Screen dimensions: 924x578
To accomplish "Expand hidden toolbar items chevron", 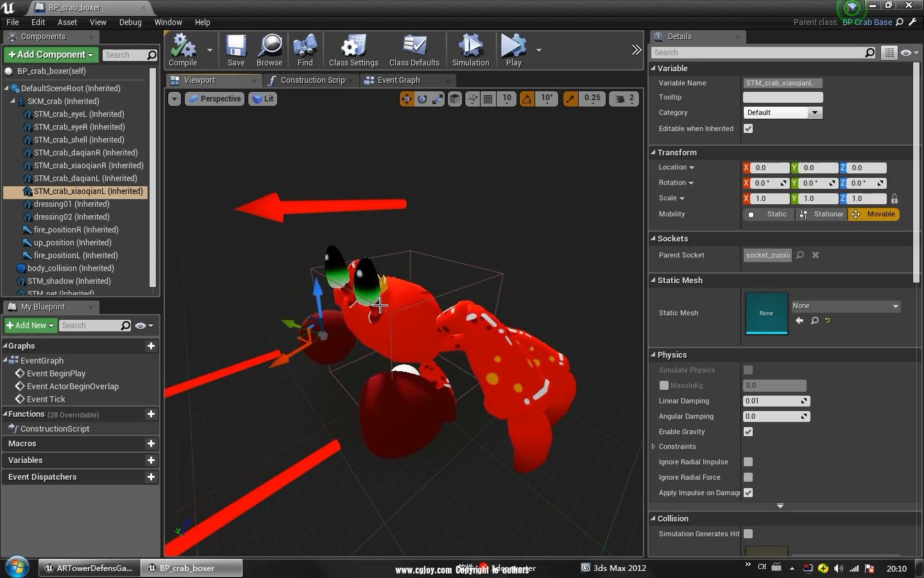I will click(636, 50).
